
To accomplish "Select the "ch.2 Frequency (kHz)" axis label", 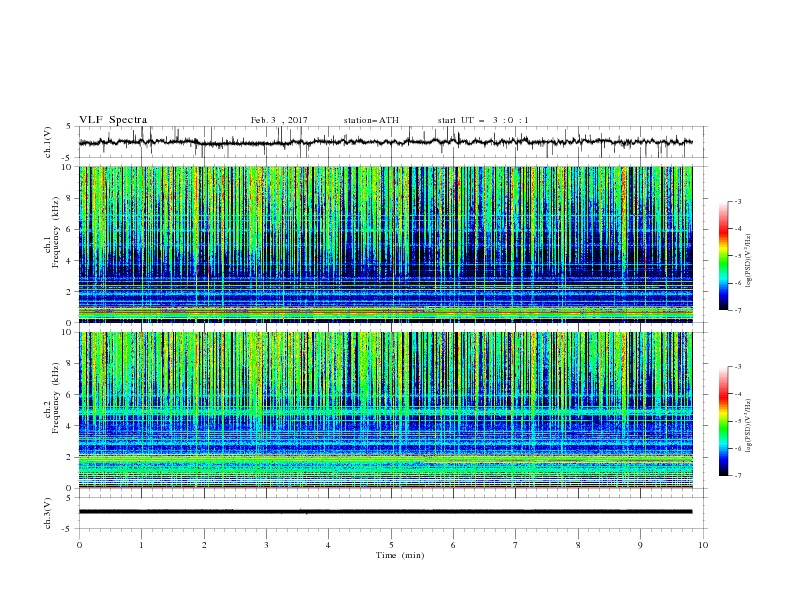I will click(x=52, y=397).
